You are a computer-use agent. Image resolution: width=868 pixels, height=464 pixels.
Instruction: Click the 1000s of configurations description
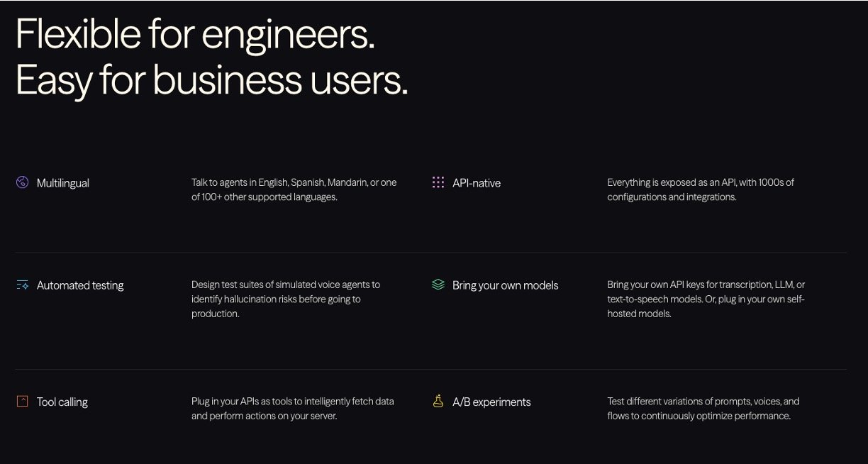tap(701, 189)
